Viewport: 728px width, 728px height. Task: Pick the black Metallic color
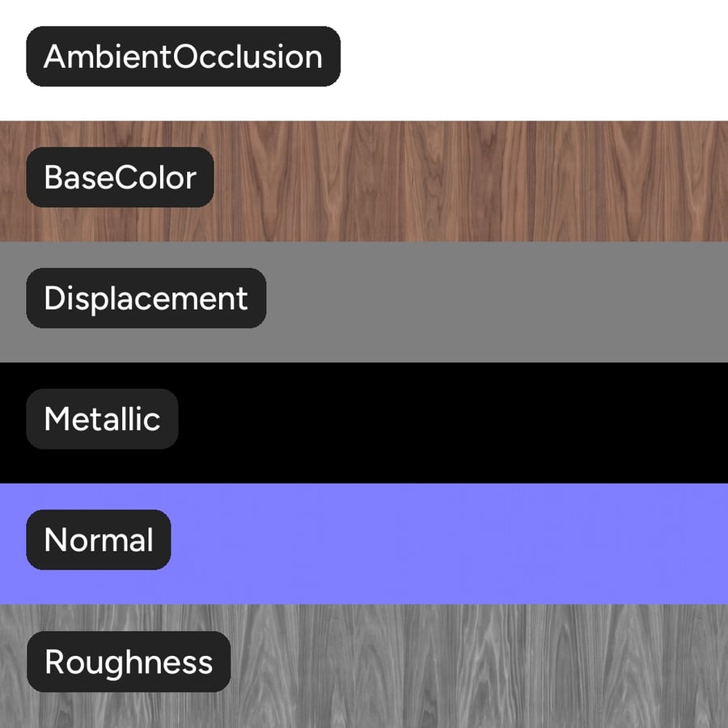[453, 422]
